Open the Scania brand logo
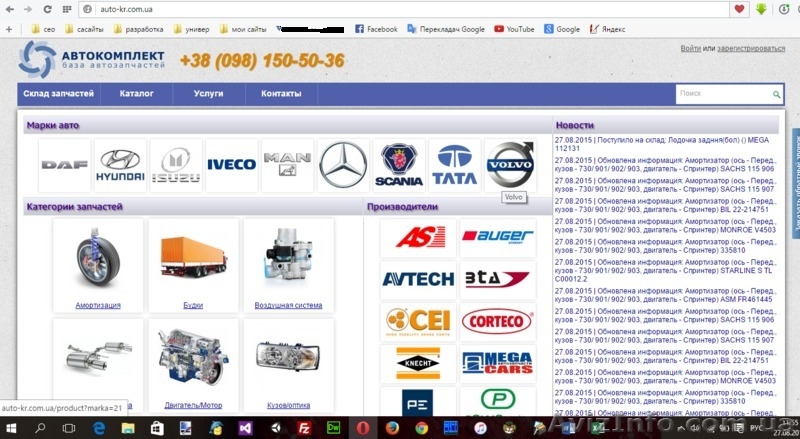 [398, 165]
